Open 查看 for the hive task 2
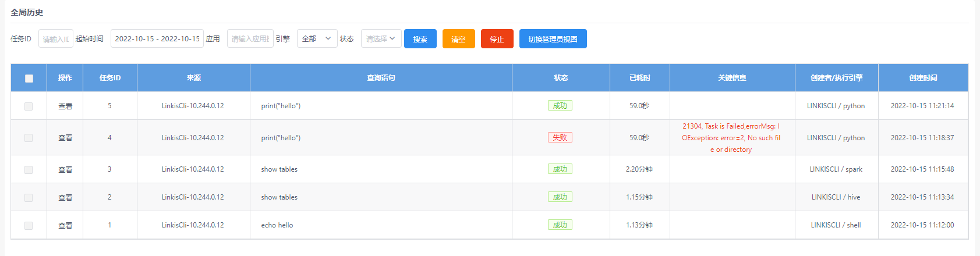This screenshot has width=980, height=256. coord(65,198)
